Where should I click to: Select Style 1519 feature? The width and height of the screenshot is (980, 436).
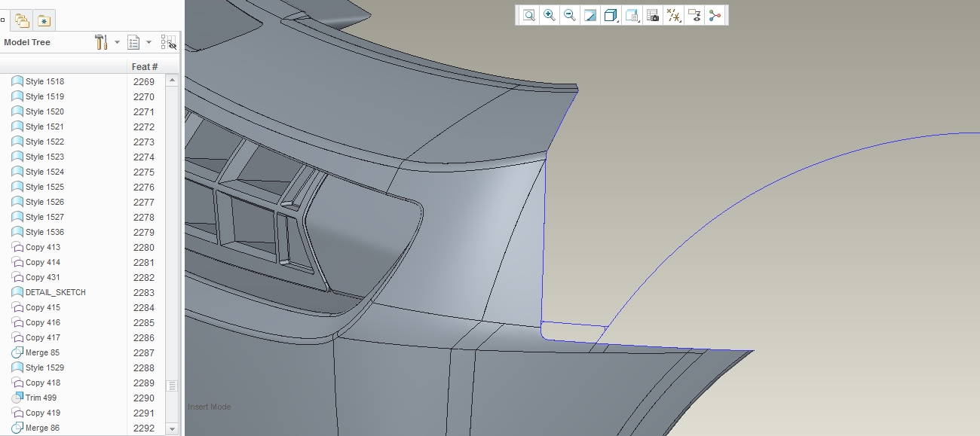(x=44, y=96)
